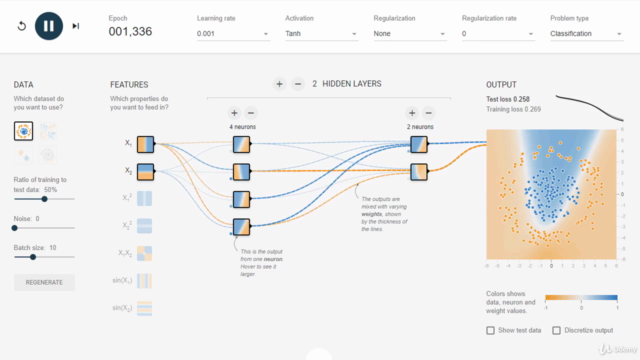The width and height of the screenshot is (640, 360).
Task: Select third neuron in first hidden layer
Action: 242,199
